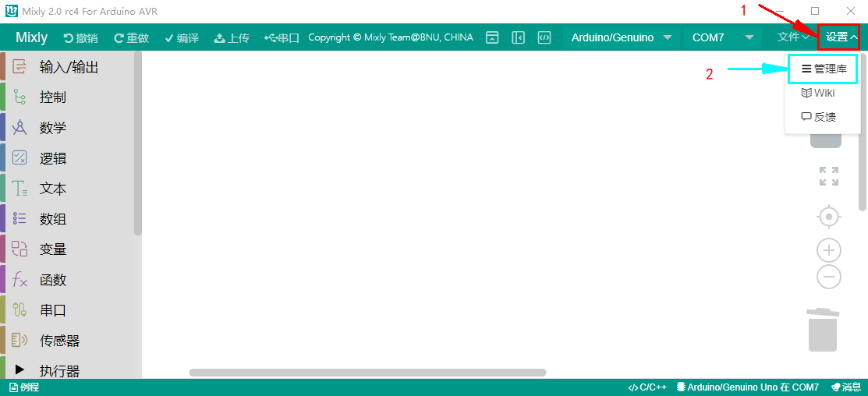Open the COM7 port dropdown

(722, 37)
